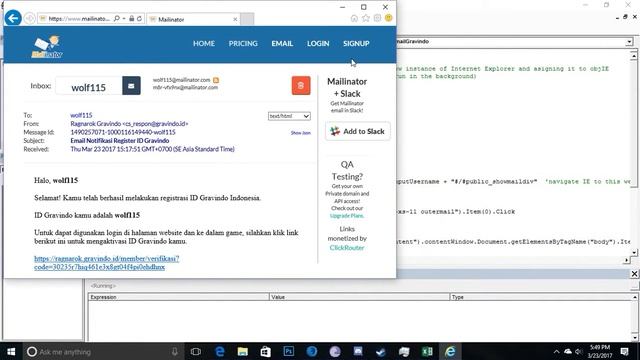Click the inbox name field showing wolf115
This screenshot has height=360, width=640.
tap(89, 86)
